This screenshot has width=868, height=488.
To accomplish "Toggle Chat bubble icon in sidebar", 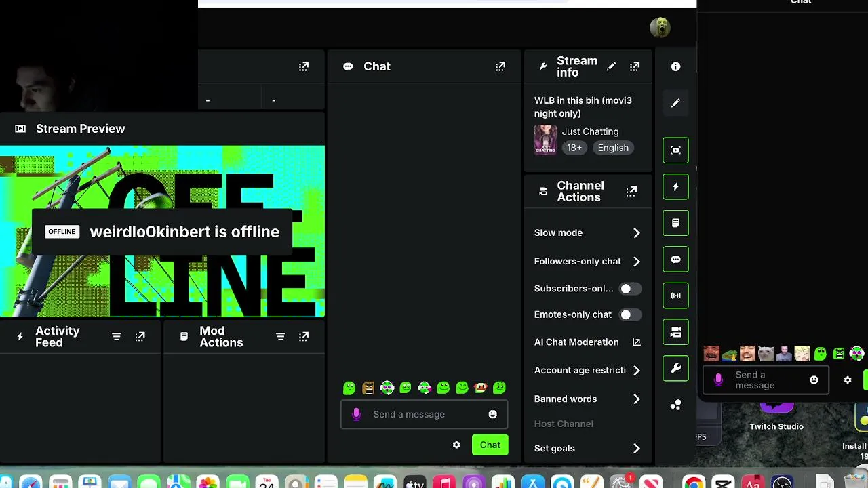I will 675,260.
